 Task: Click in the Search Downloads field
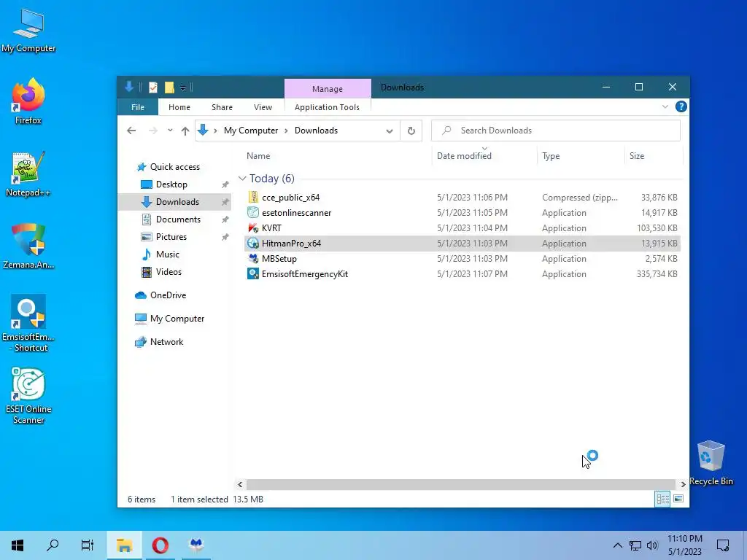555,131
